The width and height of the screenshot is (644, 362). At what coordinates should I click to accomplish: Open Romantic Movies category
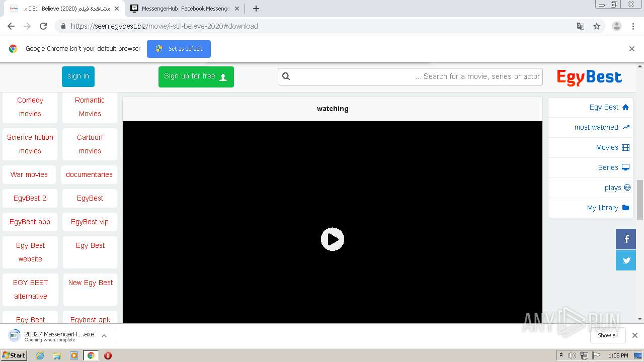pyautogui.click(x=90, y=107)
